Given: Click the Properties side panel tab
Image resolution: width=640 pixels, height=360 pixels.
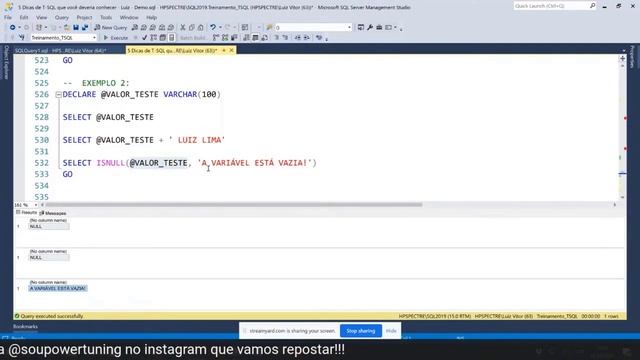Looking at the screenshot, I should click(x=633, y=57).
